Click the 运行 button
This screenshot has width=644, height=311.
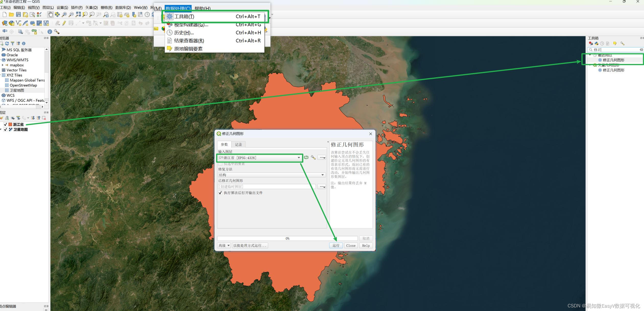pyautogui.click(x=336, y=245)
